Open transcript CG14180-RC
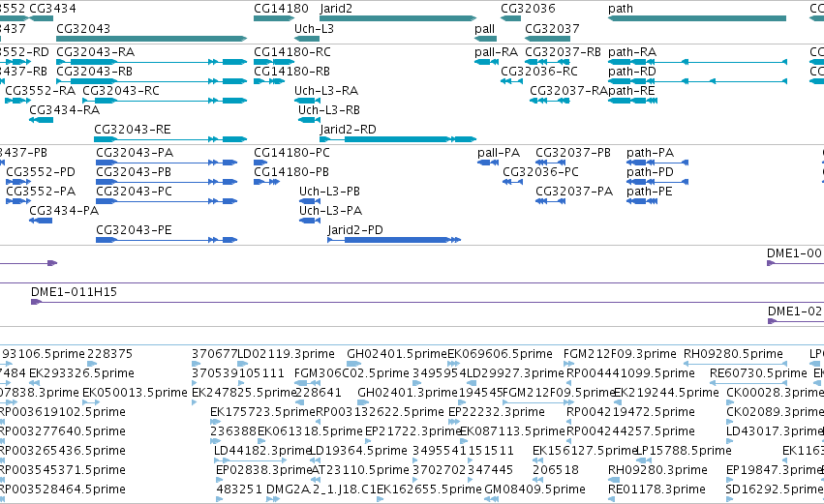 pos(292,52)
